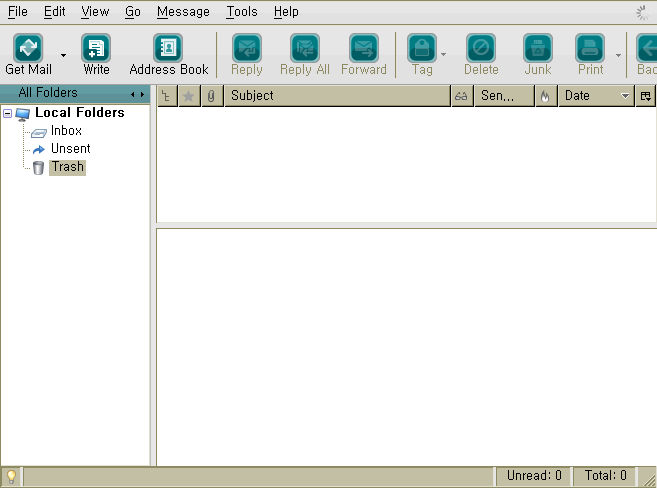Switch to next folder view arrow
Image resolution: width=657 pixels, height=488 pixels.
pos(142,95)
